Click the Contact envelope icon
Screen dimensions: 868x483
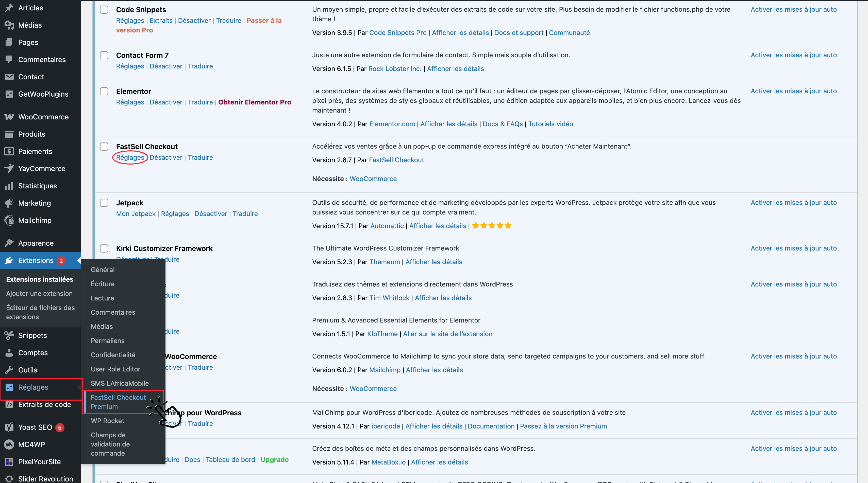(9, 77)
